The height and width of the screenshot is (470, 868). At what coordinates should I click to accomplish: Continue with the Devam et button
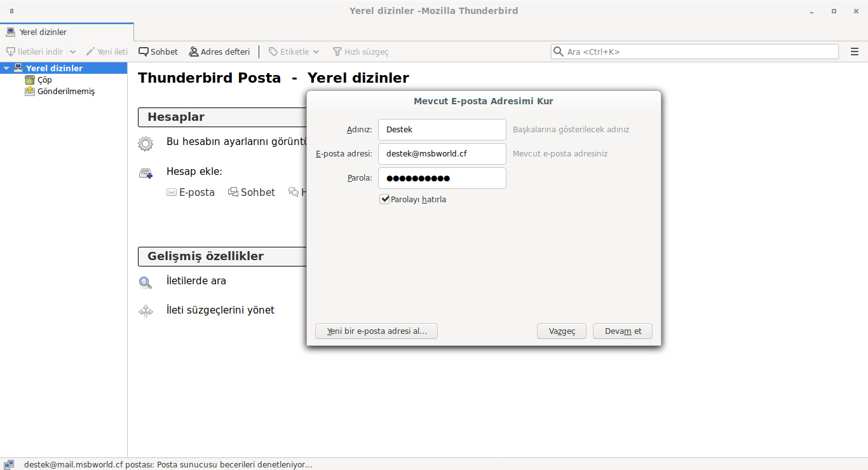point(623,331)
